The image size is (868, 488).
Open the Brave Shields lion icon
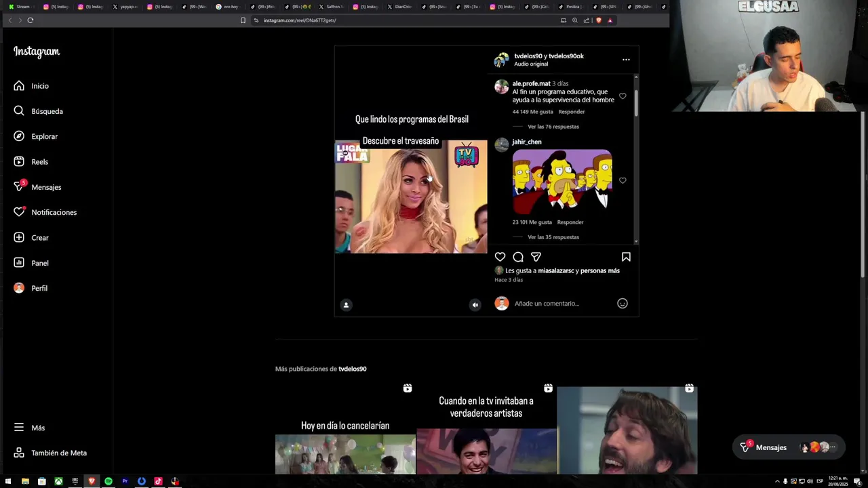[598, 20]
